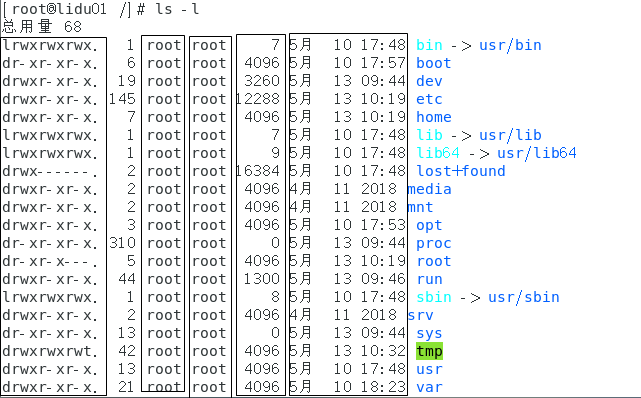The image size is (641, 398).
Task: Select the 'media' directory name
Action: pos(430,189)
